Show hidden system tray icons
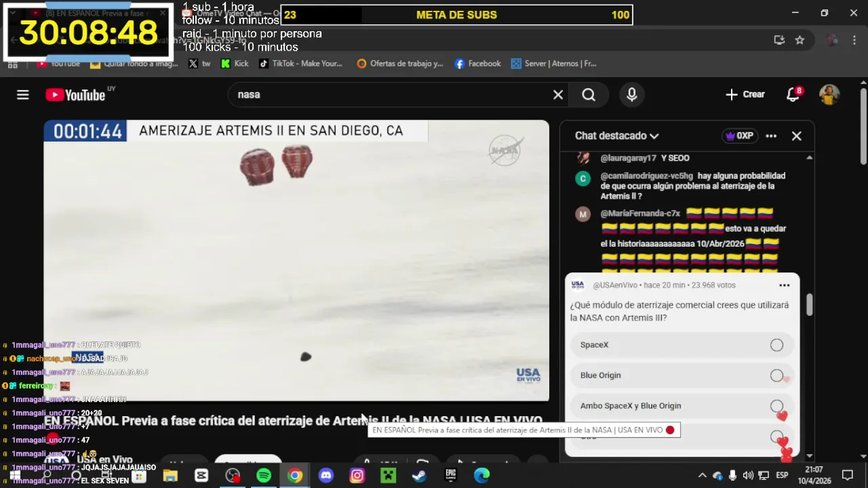Image resolution: width=868 pixels, height=488 pixels. (702, 476)
